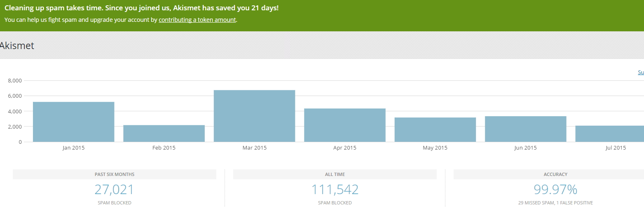Image resolution: width=644 pixels, height=211 pixels.
Task: Click the May 2015 bar
Action: (x=435, y=130)
